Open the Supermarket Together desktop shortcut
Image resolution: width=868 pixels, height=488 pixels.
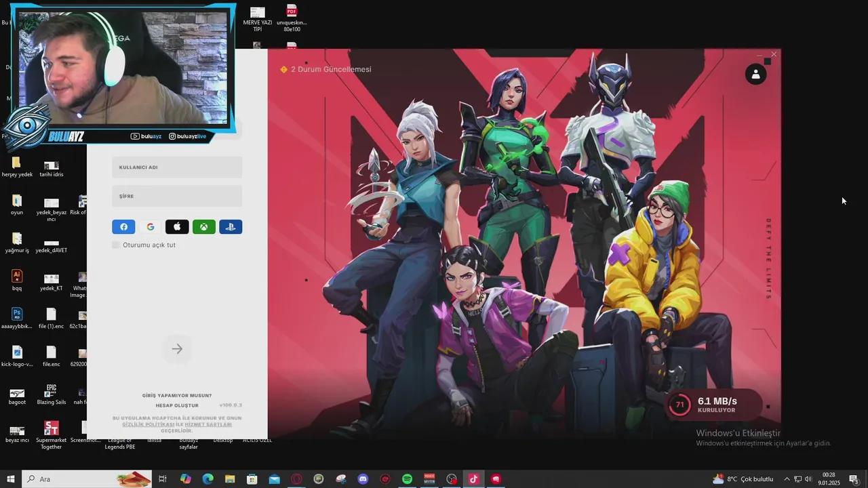(51, 428)
